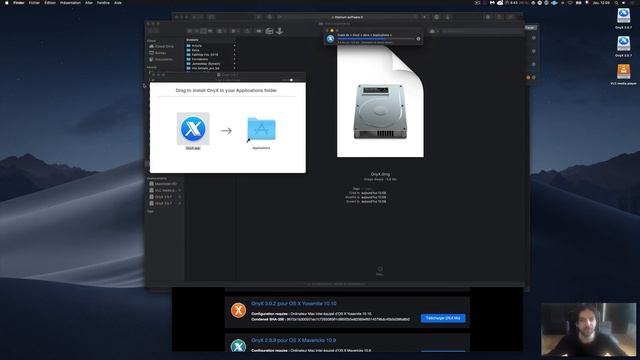Cancel the OnyX copy progress operation
The image size is (640, 360).
click(x=418, y=39)
